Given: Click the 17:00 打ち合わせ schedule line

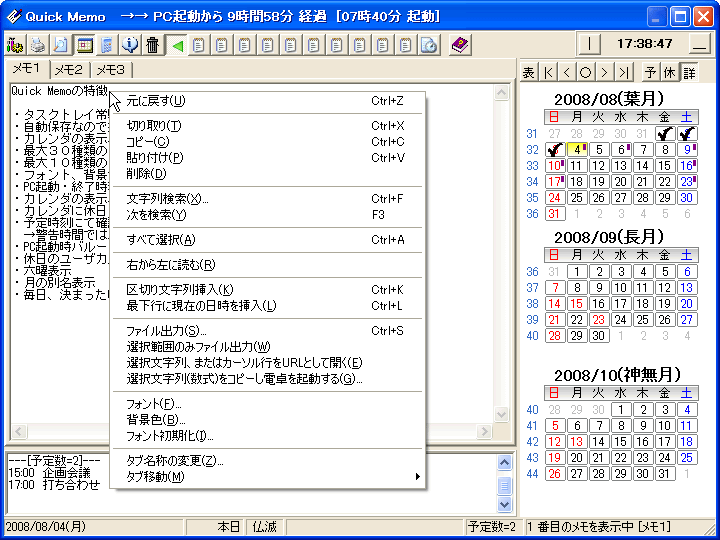Looking at the screenshot, I should (54, 484).
